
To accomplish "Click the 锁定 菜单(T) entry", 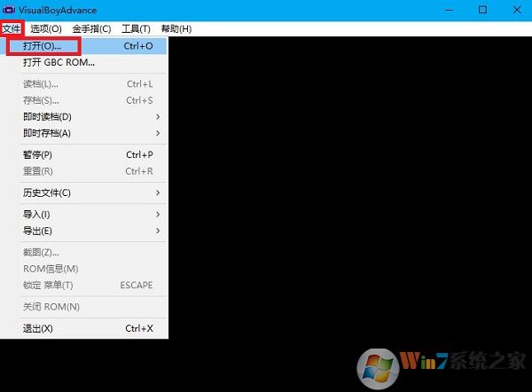I will [83, 285].
